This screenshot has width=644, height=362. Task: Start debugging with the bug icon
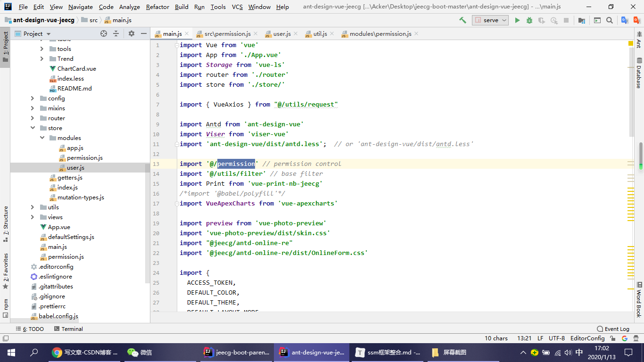click(529, 20)
